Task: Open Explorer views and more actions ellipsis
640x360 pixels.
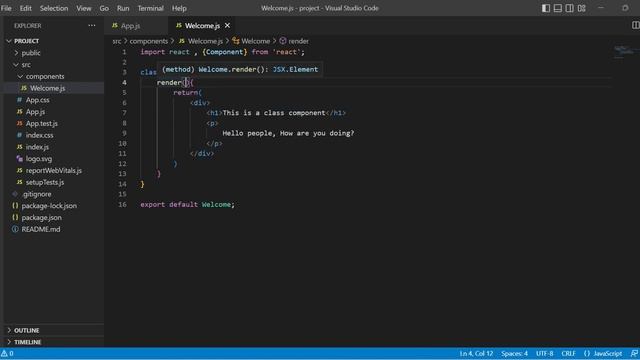Action: click(92, 25)
